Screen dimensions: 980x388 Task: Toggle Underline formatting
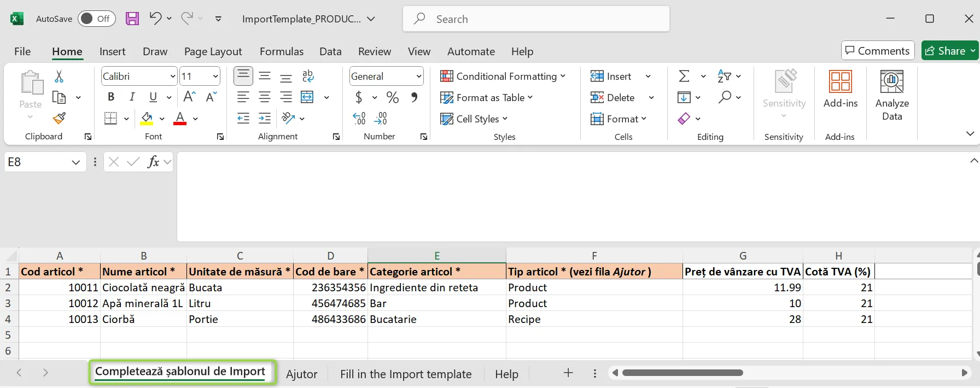click(153, 97)
